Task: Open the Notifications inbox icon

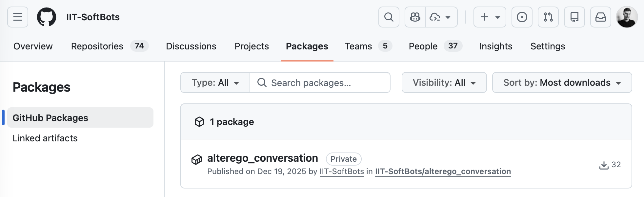Action: (601, 17)
